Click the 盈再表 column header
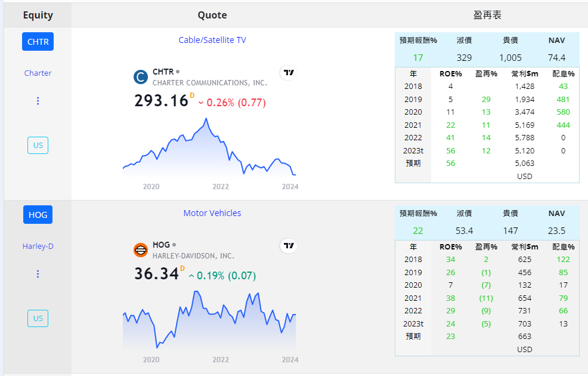This screenshot has height=376, width=588. coord(487,15)
